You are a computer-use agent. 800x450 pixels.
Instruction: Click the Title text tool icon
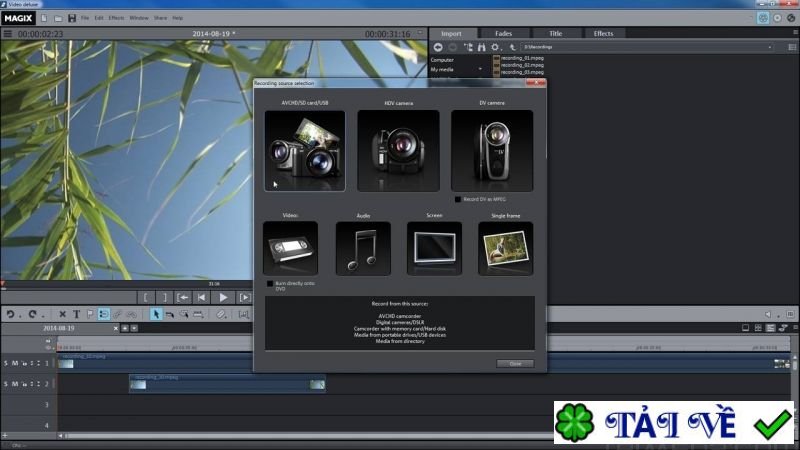[76, 314]
